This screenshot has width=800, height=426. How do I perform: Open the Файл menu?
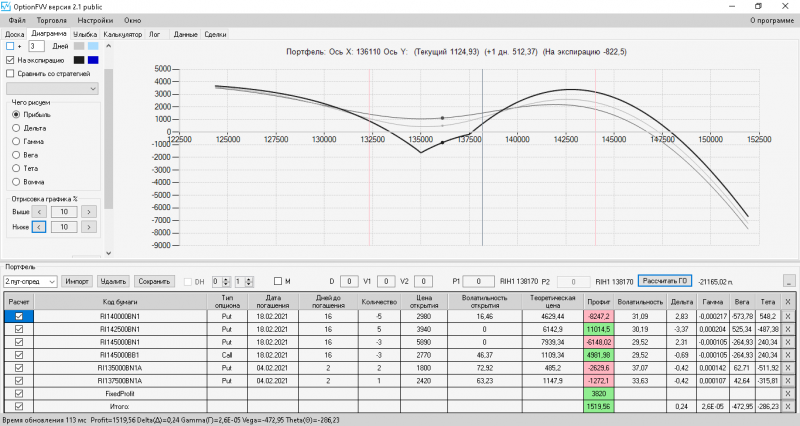pyautogui.click(x=17, y=20)
